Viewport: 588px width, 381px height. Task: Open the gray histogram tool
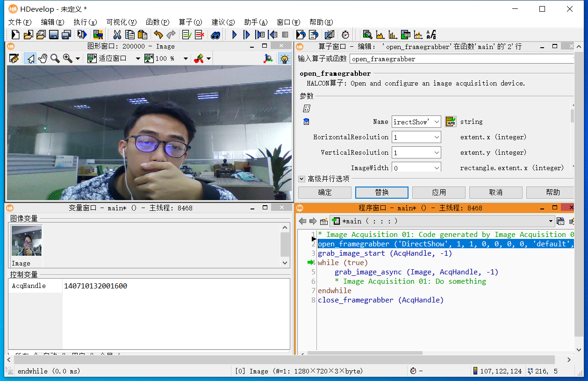(380, 34)
